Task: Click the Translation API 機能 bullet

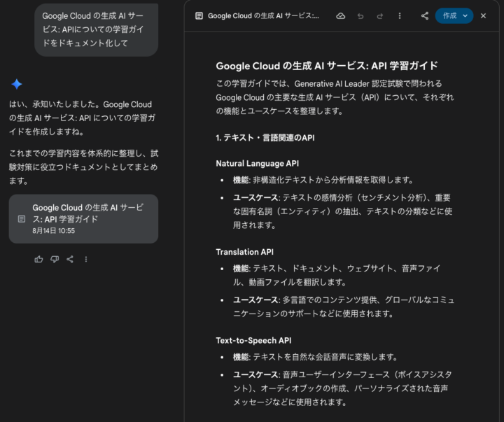Action: pos(337,275)
